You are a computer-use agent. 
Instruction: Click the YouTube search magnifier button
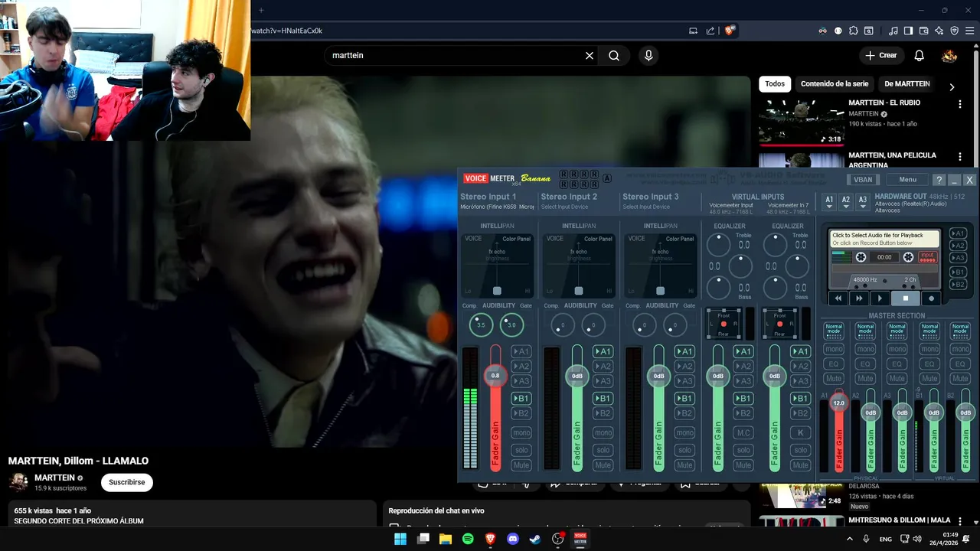[x=614, y=56]
